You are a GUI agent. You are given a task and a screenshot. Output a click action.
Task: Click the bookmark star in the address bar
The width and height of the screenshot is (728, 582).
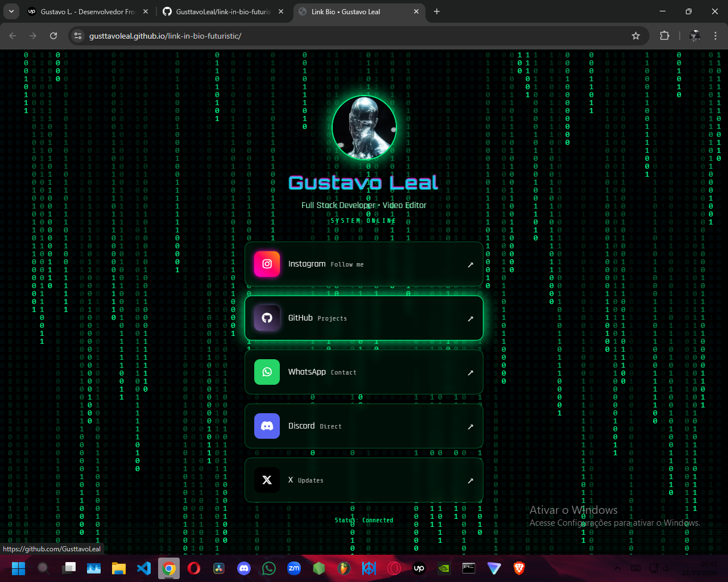click(x=635, y=35)
